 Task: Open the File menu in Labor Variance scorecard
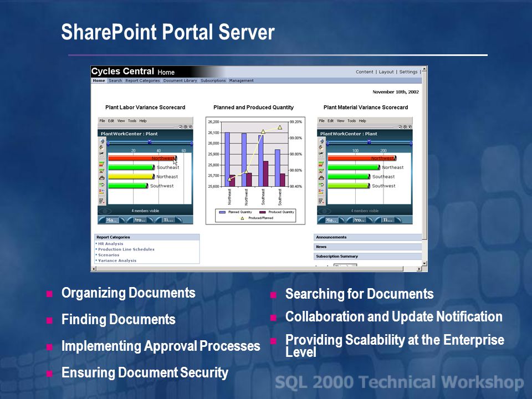tap(102, 121)
